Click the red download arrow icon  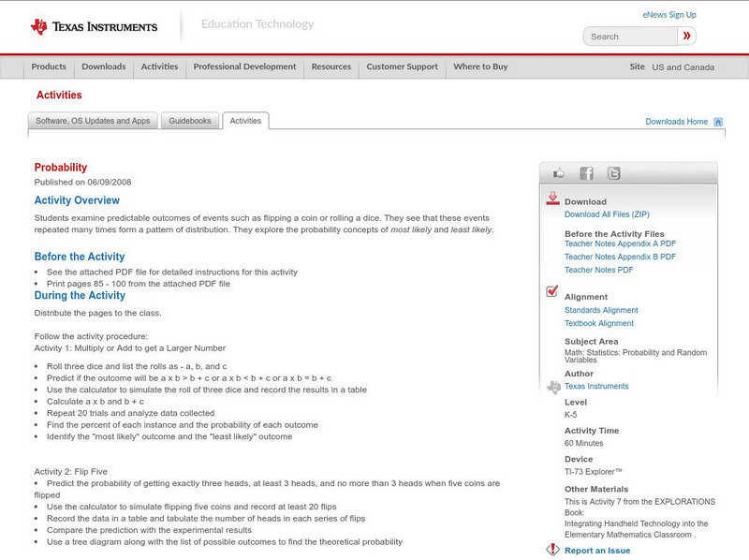pyautogui.click(x=552, y=199)
